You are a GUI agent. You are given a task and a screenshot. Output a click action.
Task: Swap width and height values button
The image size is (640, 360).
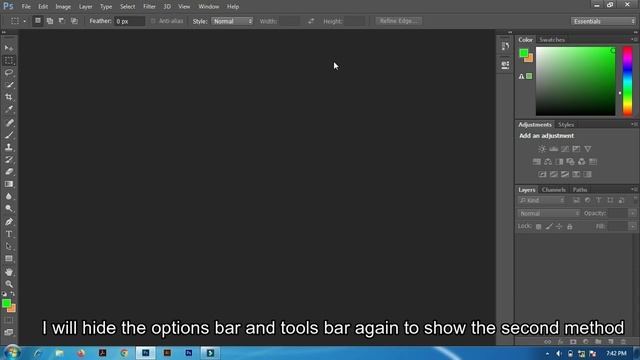(311, 21)
